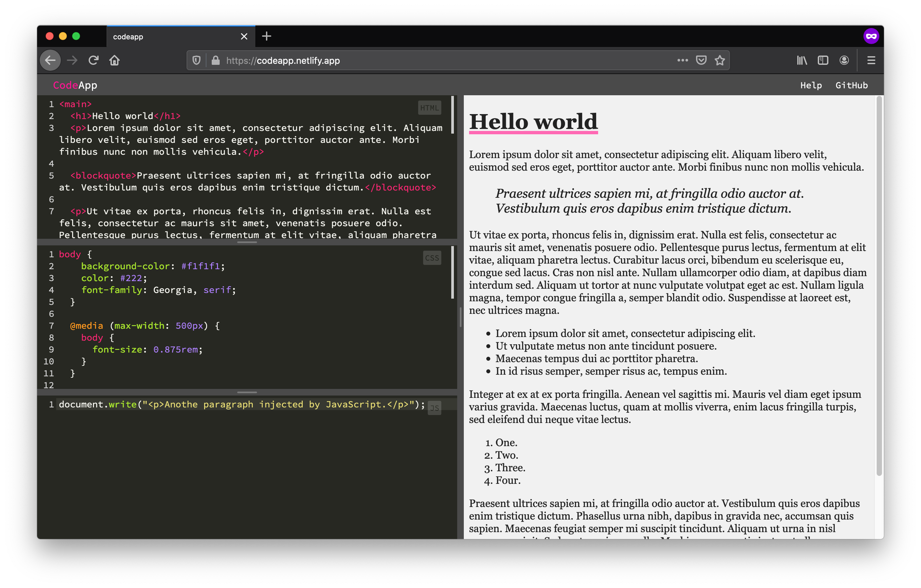The image size is (921, 588).
Task: Click the new tab plus button
Action: [266, 36]
